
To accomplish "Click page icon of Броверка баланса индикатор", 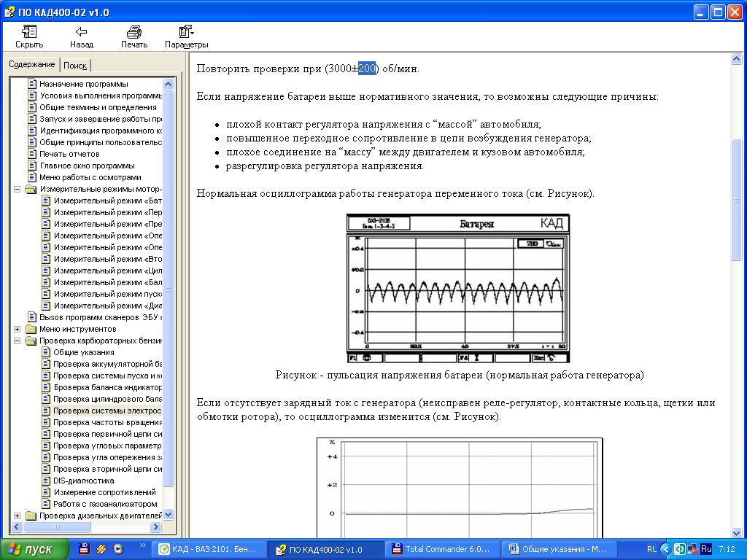I will pos(46,387).
